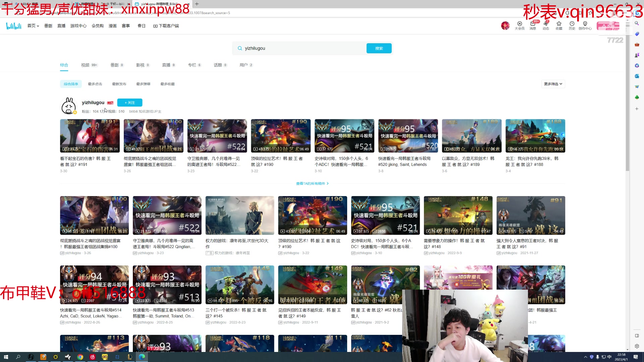Image resolution: width=644 pixels, height=362 pixels.
Task: Open Windows taskbar search
Action: (x=18, y=357)
